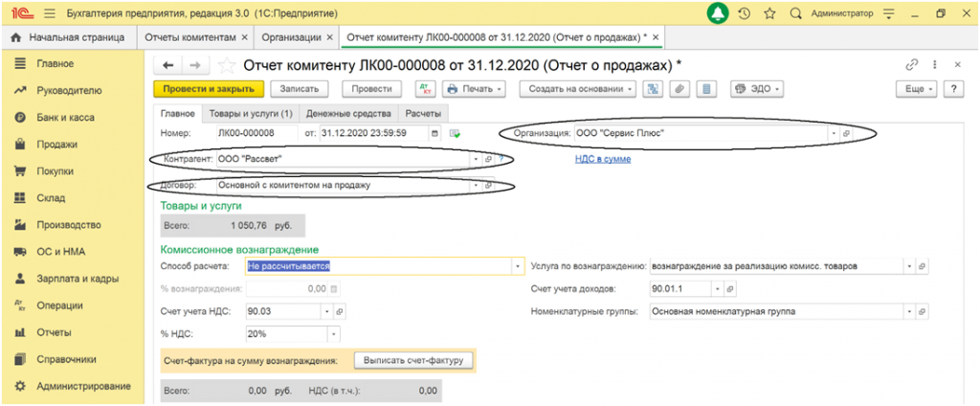Open related documents structure icon

(653, 89)
